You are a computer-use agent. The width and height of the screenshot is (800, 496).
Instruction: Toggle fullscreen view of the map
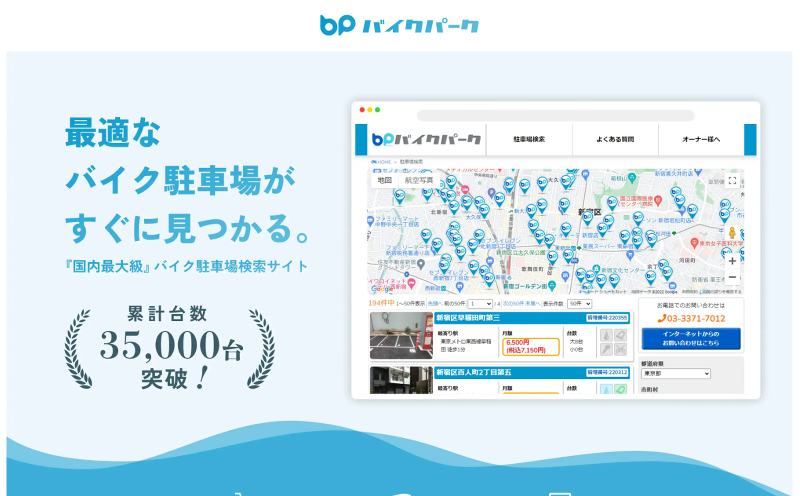732,180
